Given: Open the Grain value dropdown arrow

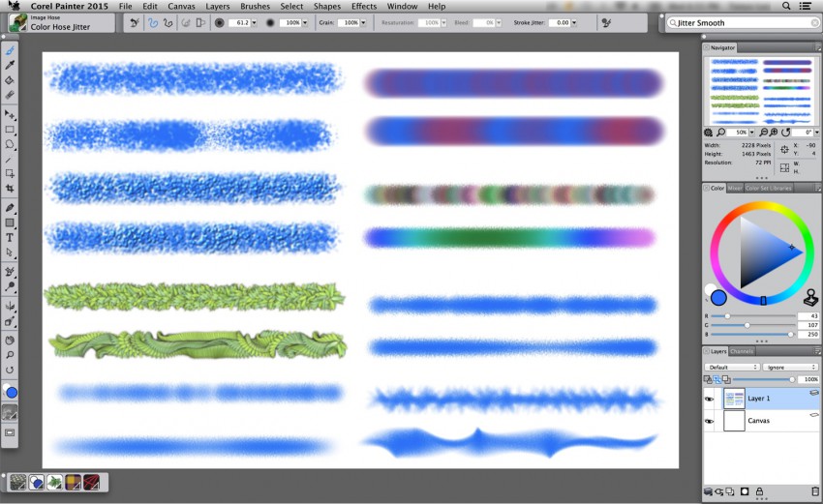Looking at the screenshot, I should click(x=363, y=22).
